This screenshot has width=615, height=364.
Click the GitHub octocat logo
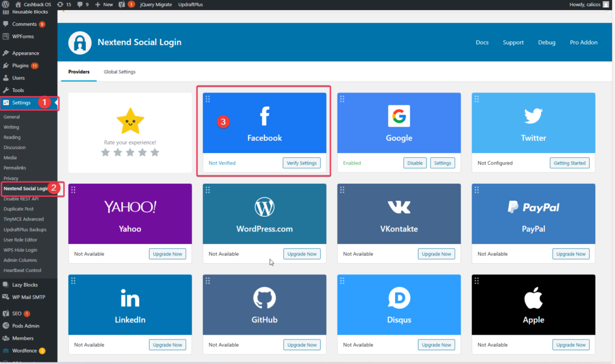(264, 298)
